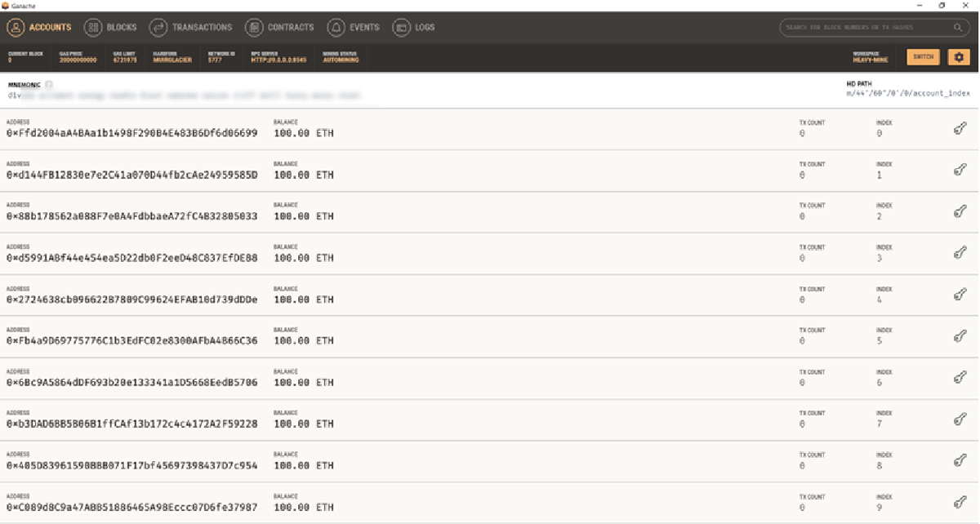Select address starting with 0x88b178562a
The image size is (980, 524).
pyautogui.click(x=131, y=216)
